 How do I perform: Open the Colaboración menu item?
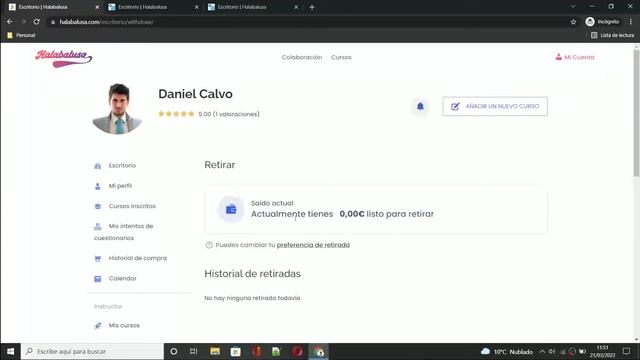(x=302, y=57)
